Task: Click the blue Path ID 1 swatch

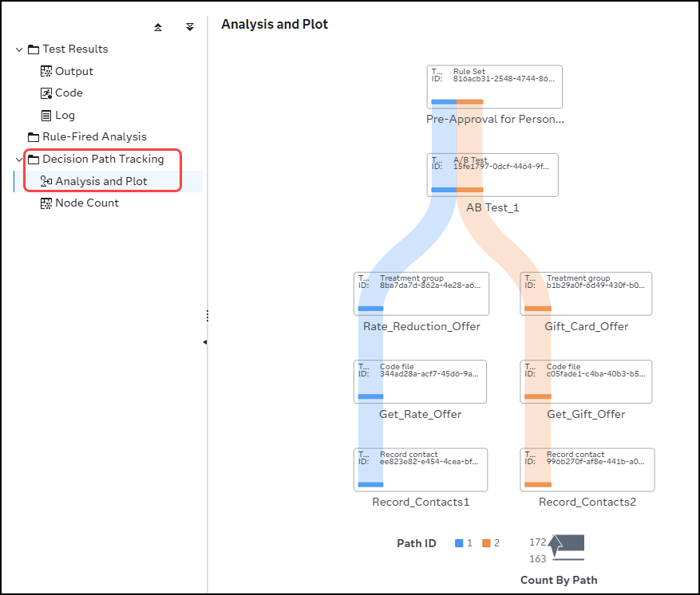Action: point(459,543)
